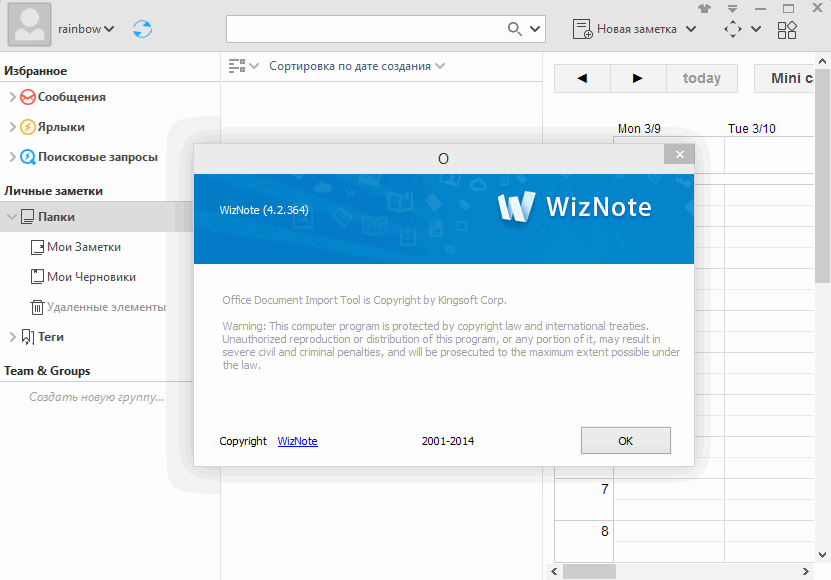The width and height of the screenshot is (831, 580).
Task: Click the calendar hour 8 label
Action: tap(605, 531)
